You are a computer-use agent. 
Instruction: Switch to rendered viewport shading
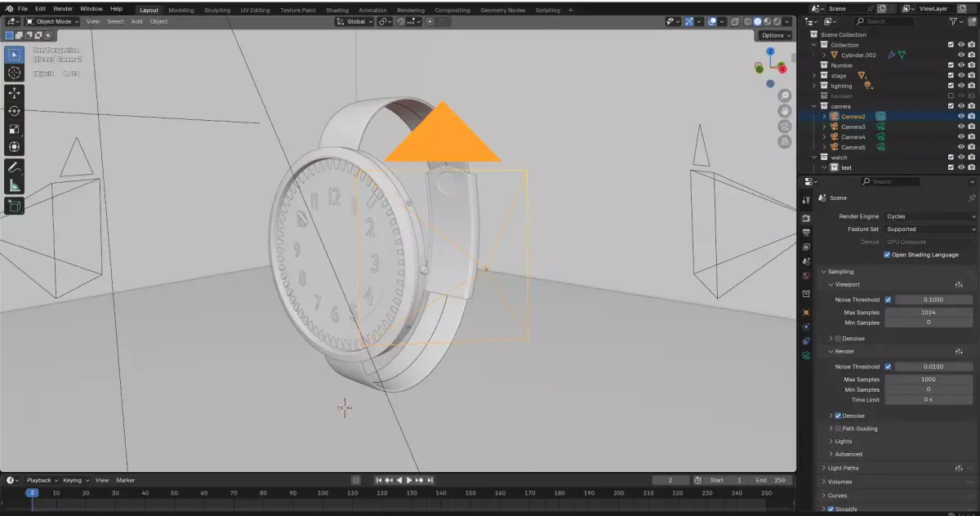pos(777,21)
